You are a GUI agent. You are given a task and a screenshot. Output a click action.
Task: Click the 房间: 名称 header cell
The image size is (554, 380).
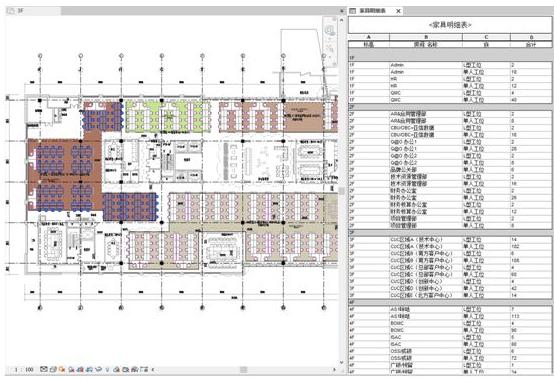click(426, 44)
